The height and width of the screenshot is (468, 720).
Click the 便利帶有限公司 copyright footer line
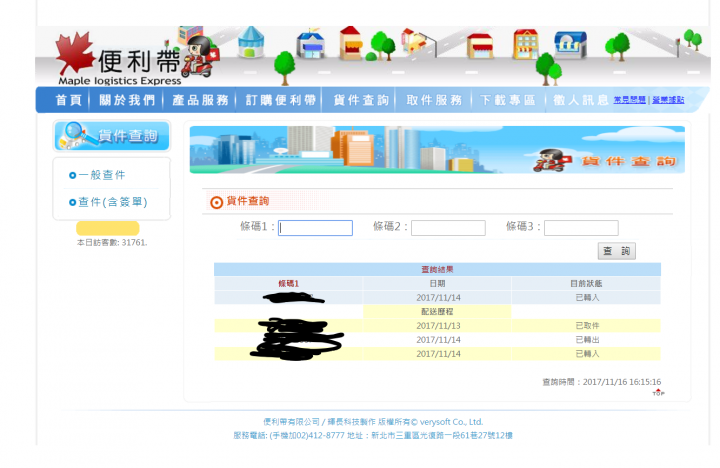tap(373, 422)
